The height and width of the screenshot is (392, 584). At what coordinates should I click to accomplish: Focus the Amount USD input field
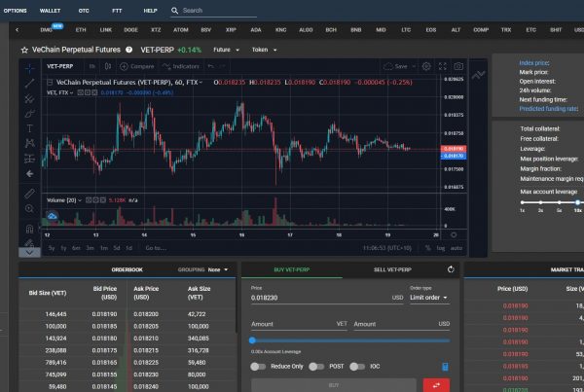pos(401,324)
